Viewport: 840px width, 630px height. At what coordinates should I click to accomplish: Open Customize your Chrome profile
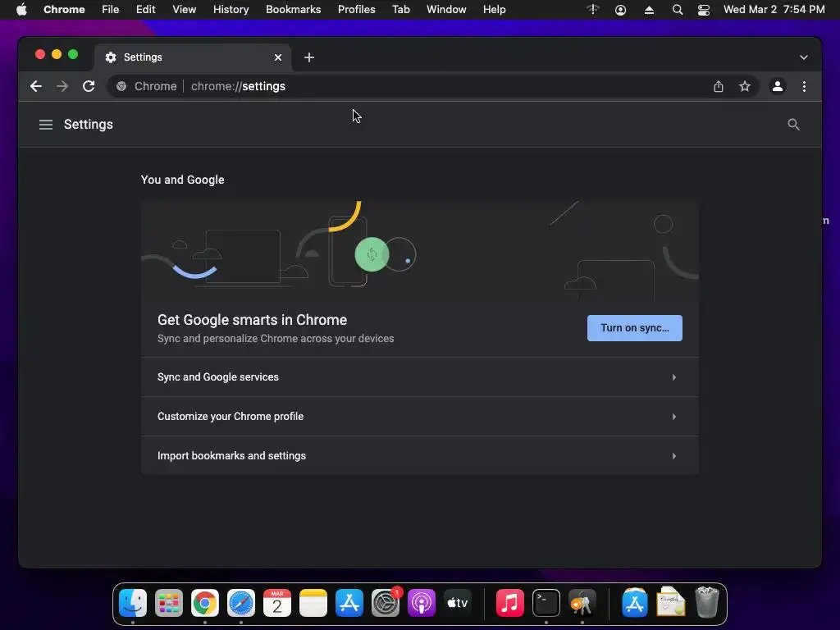coord(419,416)
